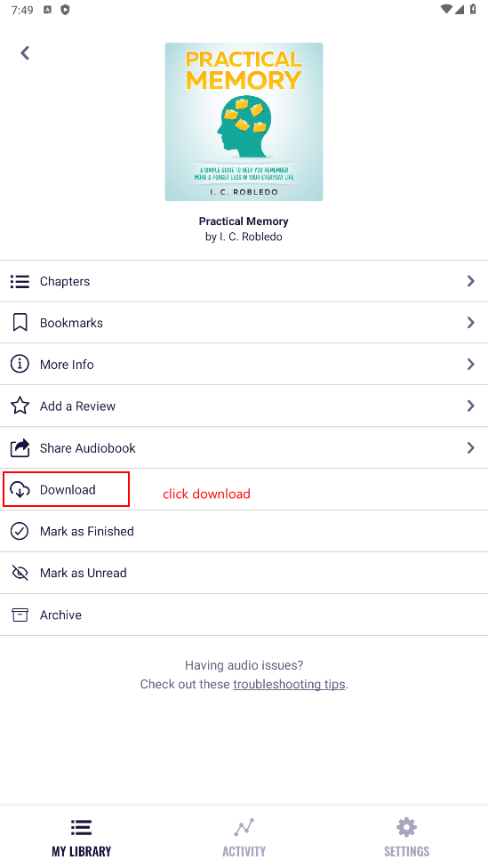Viewport: 488px width, 868px height.
Task: Tap the Practical Memory cover thumbnail
Action: 244,122
